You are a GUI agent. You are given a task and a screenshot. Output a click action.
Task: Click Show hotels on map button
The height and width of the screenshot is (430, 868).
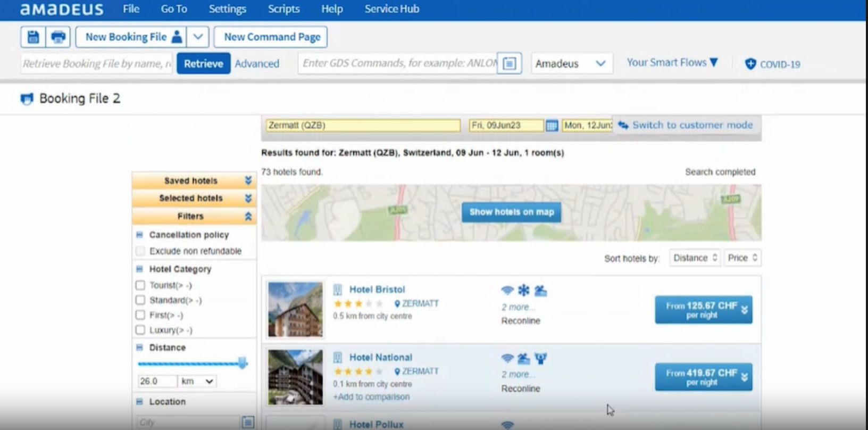(x=512, y=212)
